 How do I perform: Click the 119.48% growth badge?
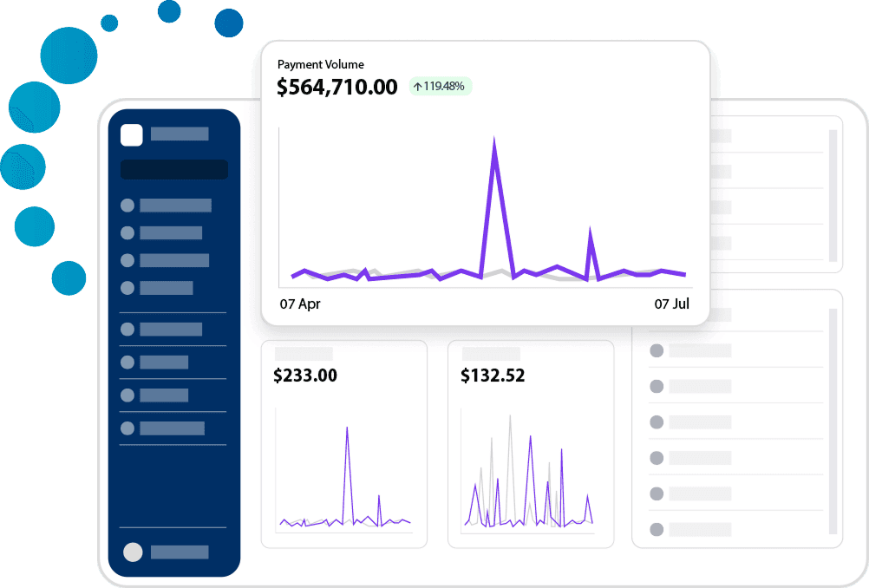pyautogui.click(x=440, y=87)
